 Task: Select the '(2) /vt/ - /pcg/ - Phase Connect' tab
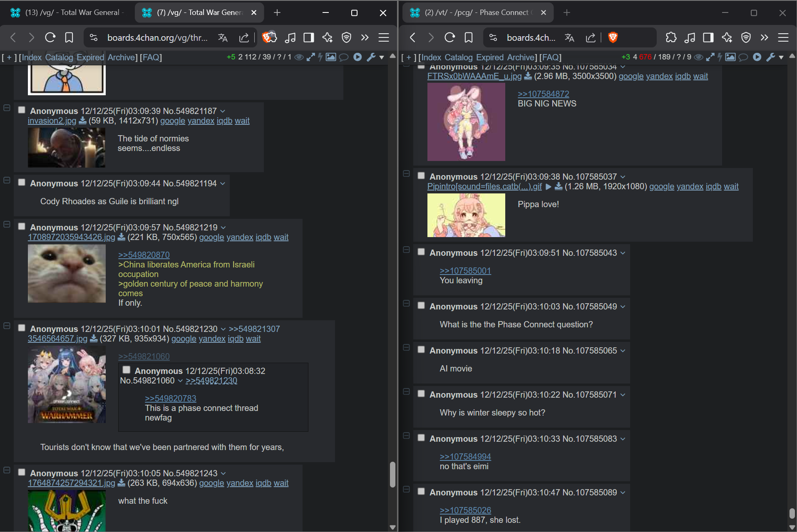tap(478, 12)
